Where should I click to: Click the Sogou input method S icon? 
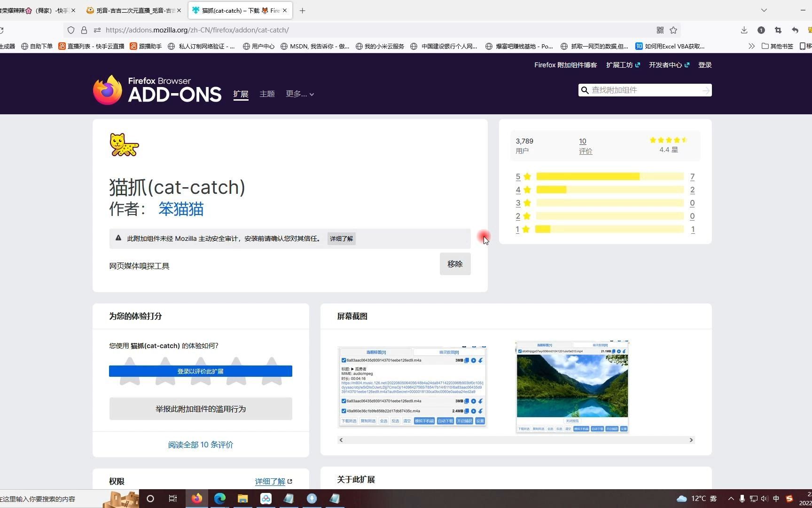pyautogui.click(x=789, y=499)
